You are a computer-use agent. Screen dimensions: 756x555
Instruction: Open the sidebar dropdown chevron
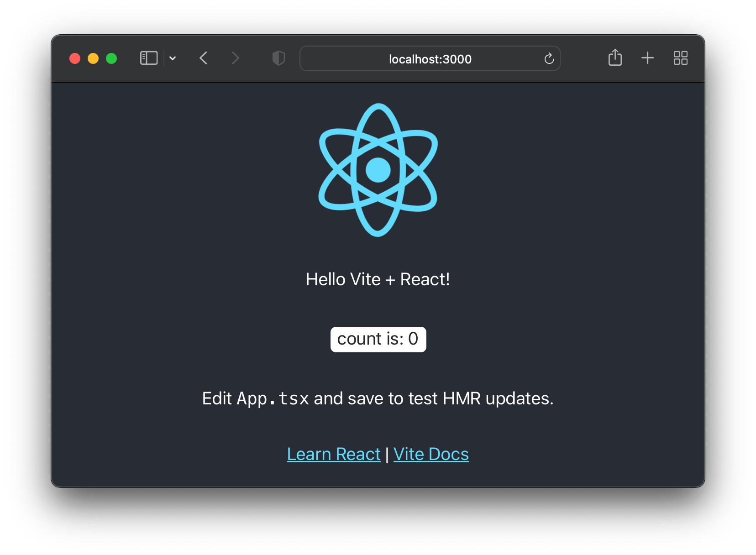pyautogui.click(x=173, y=58)
